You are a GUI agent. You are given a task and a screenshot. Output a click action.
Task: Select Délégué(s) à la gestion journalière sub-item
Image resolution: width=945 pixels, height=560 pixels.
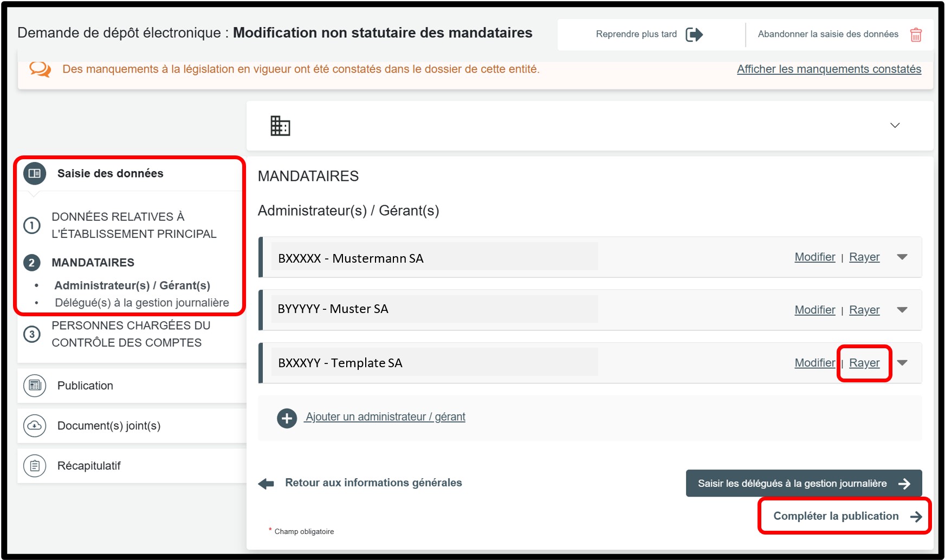coord(141,303)
